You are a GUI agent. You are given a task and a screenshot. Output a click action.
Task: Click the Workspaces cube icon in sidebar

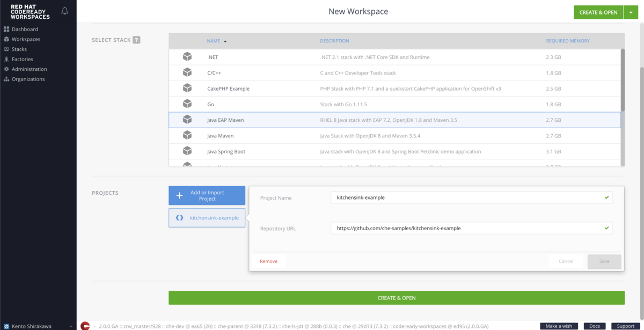(x=6, y=39)
